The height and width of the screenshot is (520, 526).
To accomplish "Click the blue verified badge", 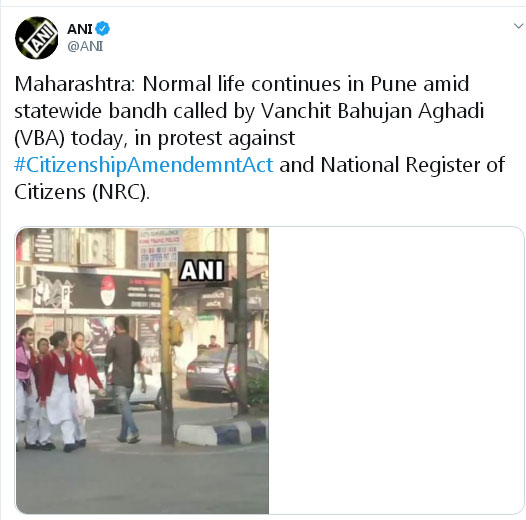I will pos(102,29).
